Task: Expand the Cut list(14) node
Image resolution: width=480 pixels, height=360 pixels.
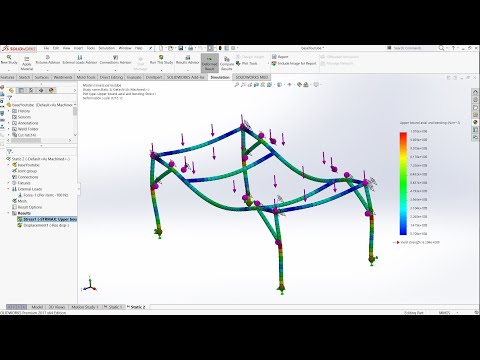Action: tap(9, 135)
